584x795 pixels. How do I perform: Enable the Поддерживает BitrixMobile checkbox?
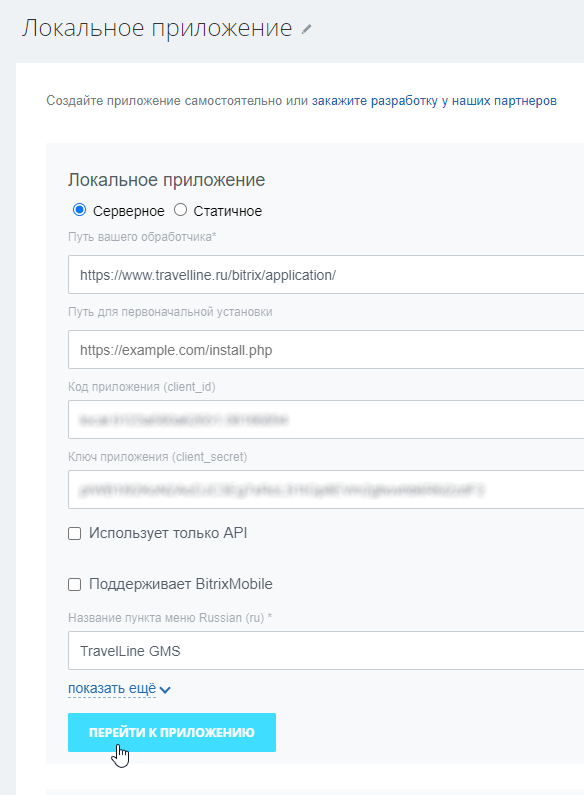coord(75,585)
